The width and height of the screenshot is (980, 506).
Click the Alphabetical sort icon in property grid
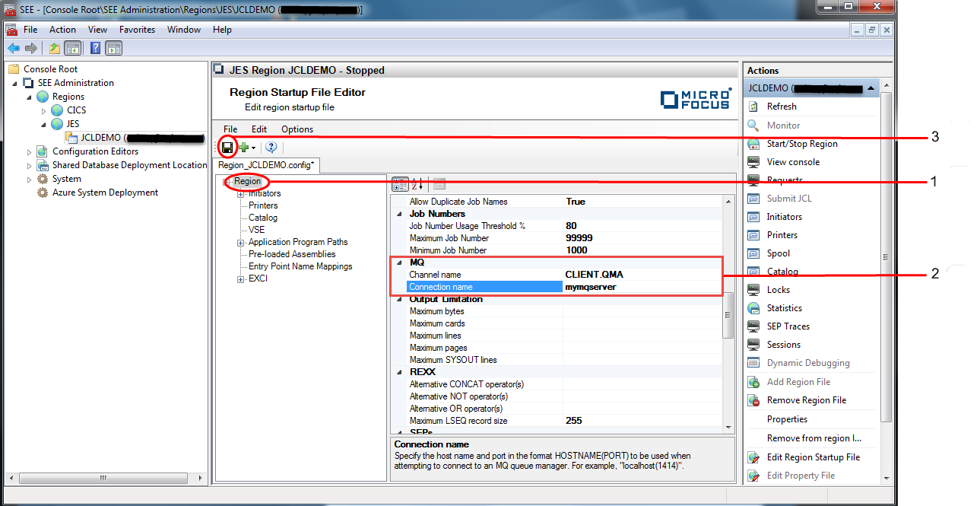pos(417,184)
